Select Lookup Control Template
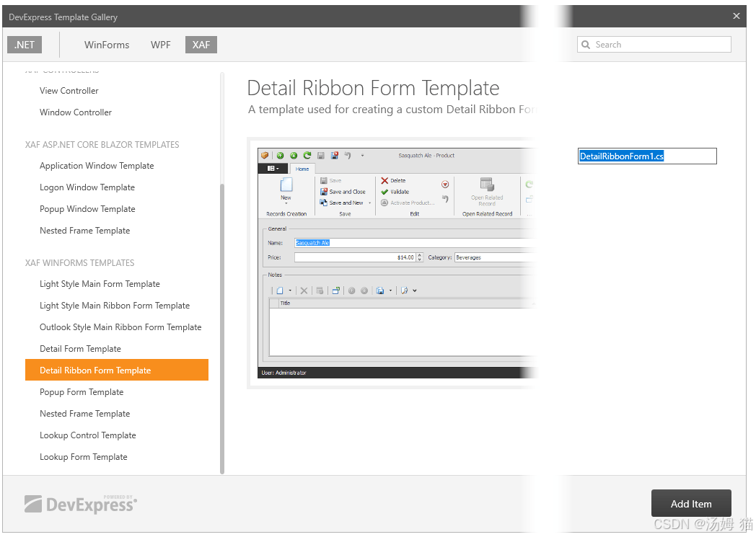This screenshot has width=756, height=537. tap(88, 435)
